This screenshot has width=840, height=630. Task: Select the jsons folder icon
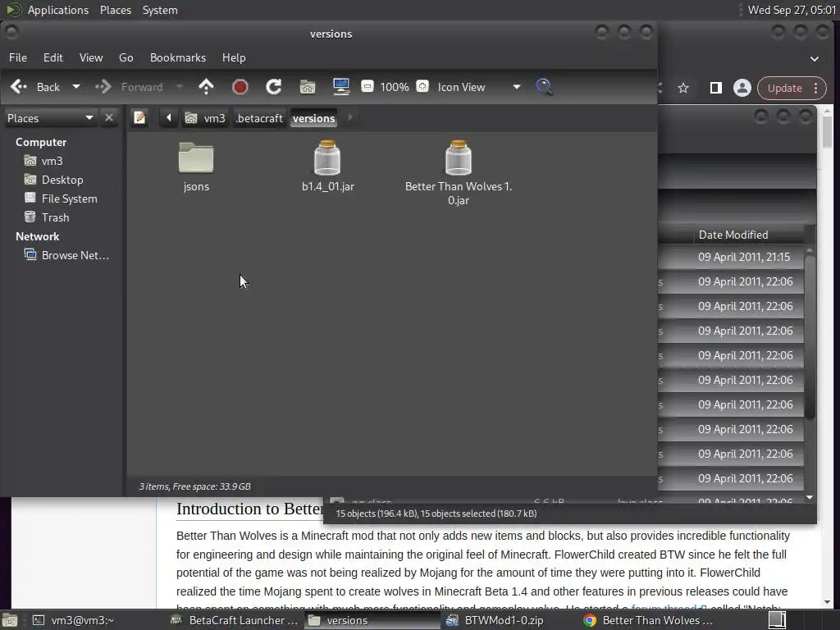[196, 158]
